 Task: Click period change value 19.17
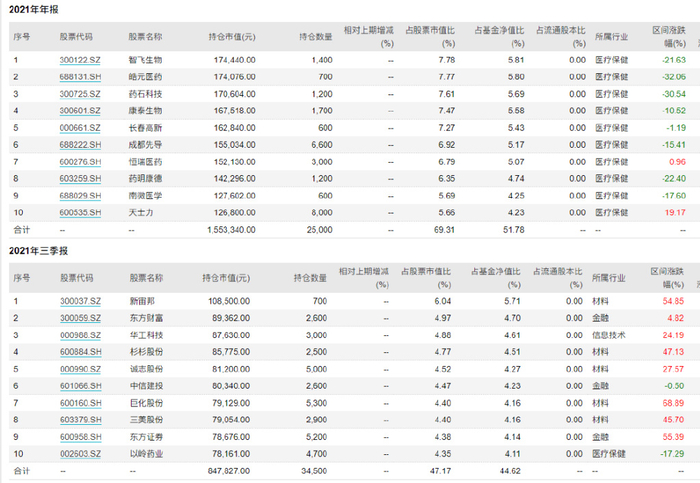pyautogui.click(x=675, y=212)
